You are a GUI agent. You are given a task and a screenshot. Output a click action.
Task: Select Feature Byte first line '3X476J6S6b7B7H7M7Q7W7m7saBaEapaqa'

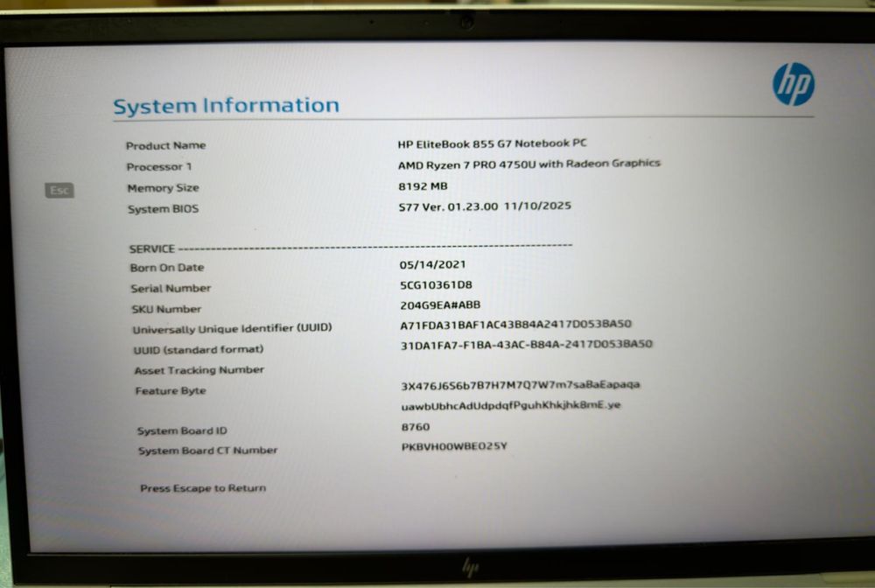point(520,385)
